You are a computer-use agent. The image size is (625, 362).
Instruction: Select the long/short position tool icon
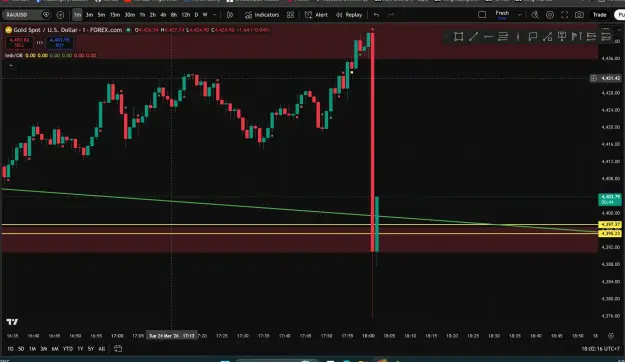591,37
